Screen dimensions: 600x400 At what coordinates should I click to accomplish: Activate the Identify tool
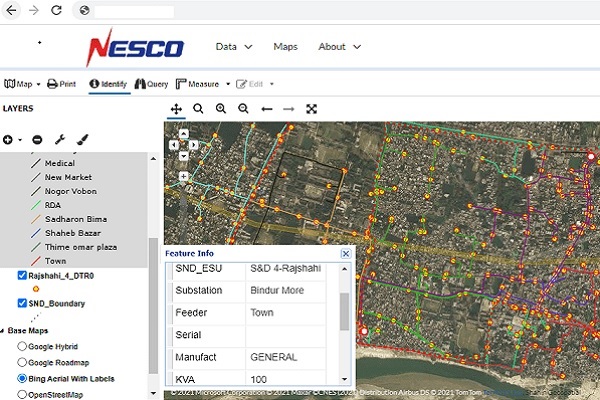[x=108, y=84]
